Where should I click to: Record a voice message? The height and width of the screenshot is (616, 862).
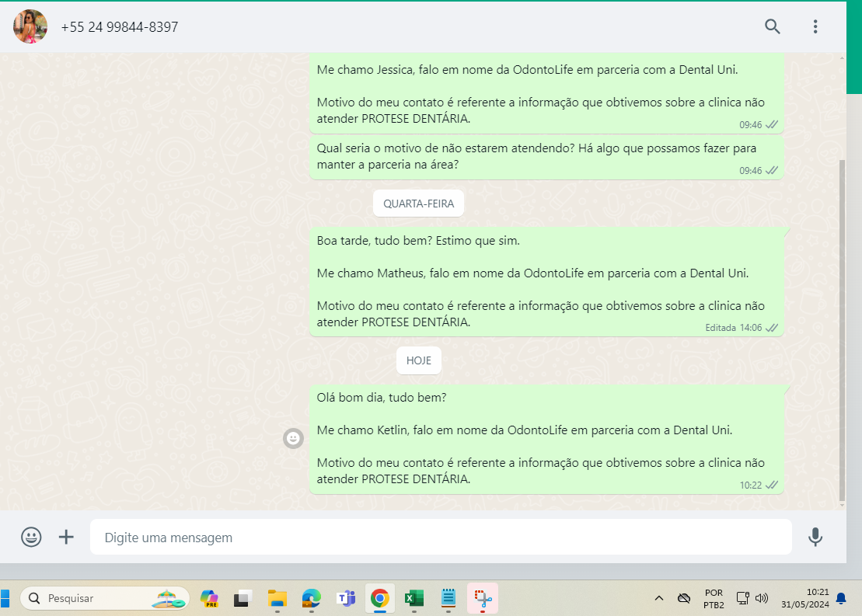[x=815, y=537]
